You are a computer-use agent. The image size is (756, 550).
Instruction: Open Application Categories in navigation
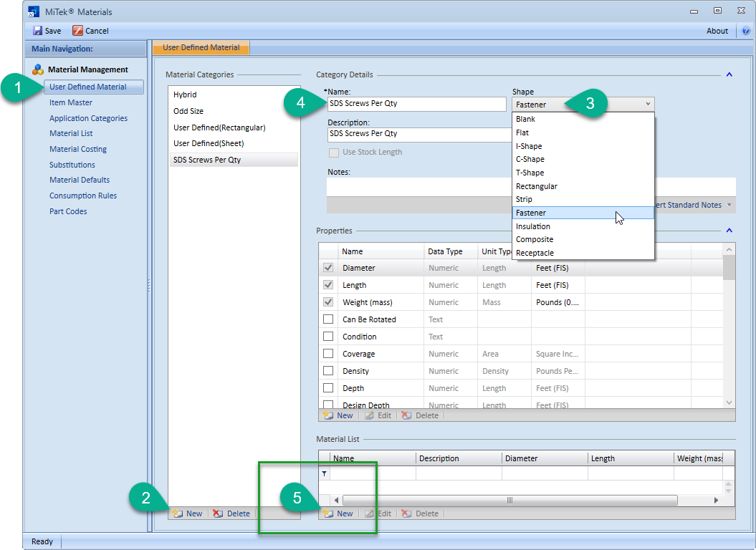coord(88,118)
